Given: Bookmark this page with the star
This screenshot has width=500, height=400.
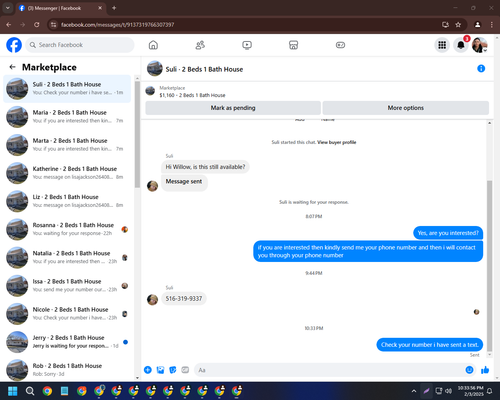Looking at the screenshot, I should coord(458,25).
